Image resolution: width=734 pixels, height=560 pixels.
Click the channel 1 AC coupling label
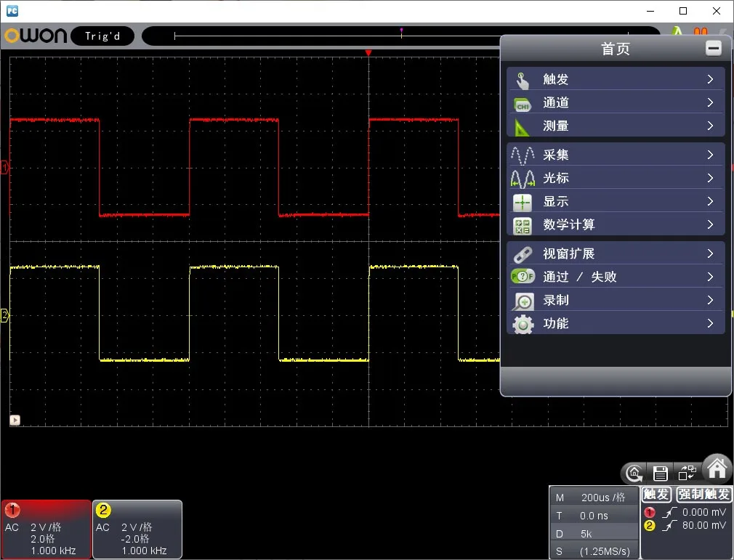(12, 527)
